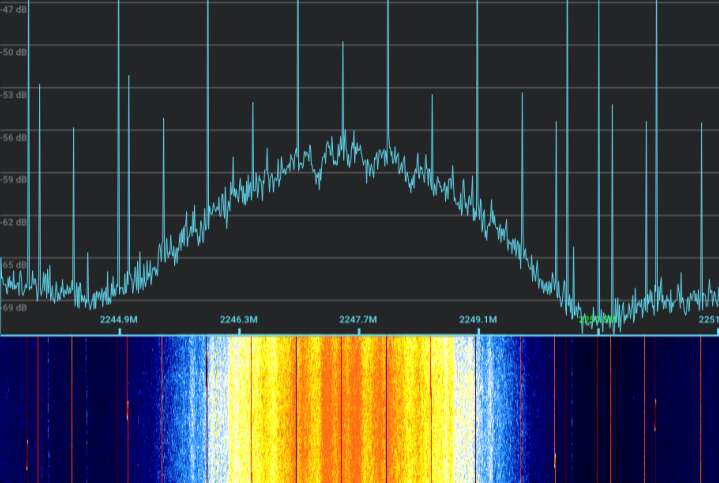This screenshot has width=719, height=483.
Task: Click the light blue divider above the waterfall
Action: (x=360, y=334)
